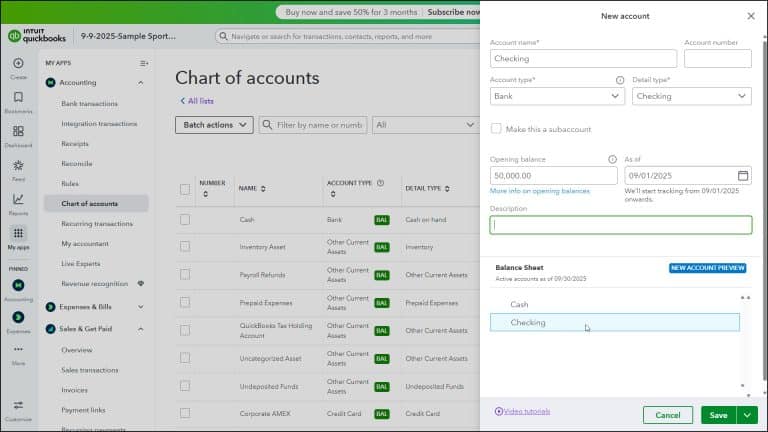The height and width of the screenshot is (432, 768).
Task: Click the QuickBooks logo
Action: point(37,36)
